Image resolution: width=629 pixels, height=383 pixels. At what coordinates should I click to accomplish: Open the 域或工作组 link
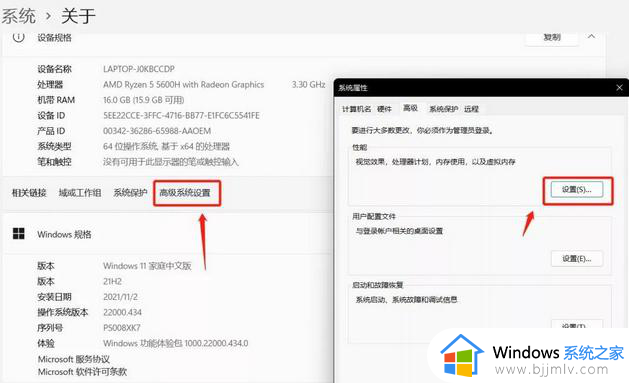[79, 193]
